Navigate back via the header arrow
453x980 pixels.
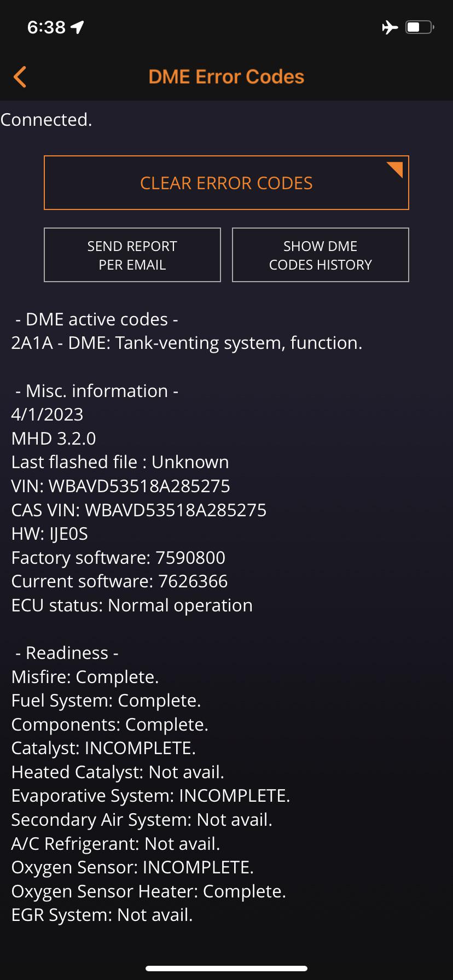20,77
